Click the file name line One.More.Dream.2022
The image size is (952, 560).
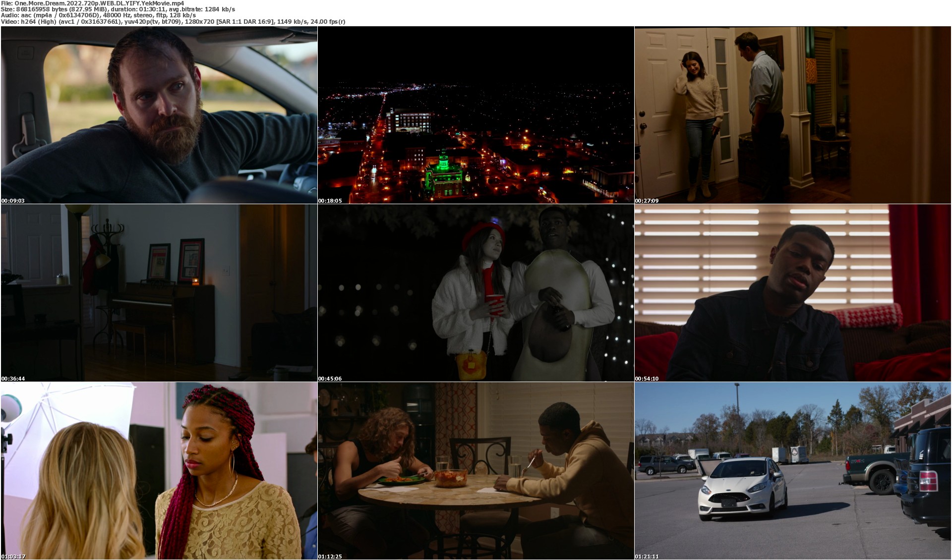coord(93,3)
